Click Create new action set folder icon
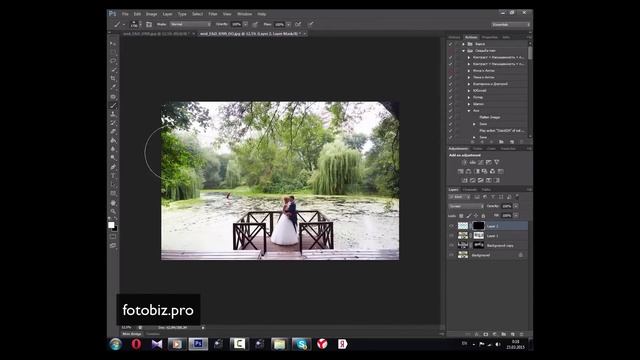640x360 pixels. [501, 142]
